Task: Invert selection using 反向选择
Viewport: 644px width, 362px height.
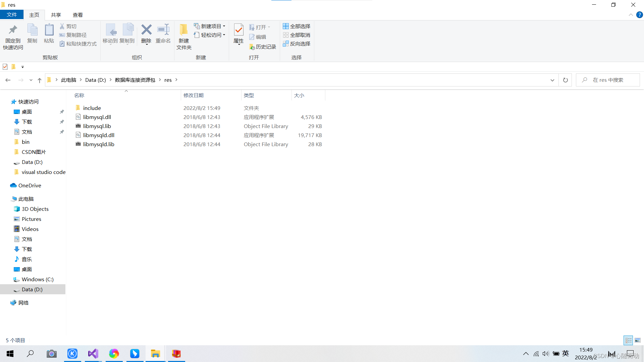Action: 296,44
